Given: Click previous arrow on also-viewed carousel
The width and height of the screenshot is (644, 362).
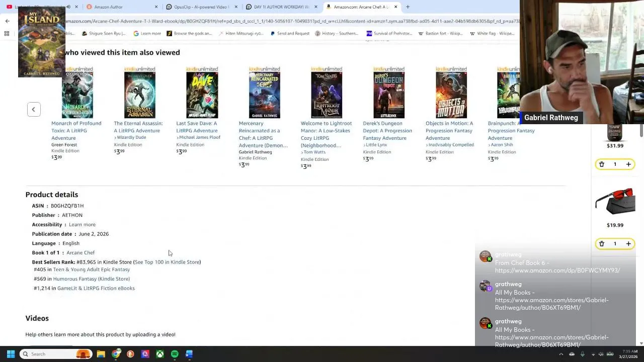Looking at the screenshot, I should [x=34, y=110].
